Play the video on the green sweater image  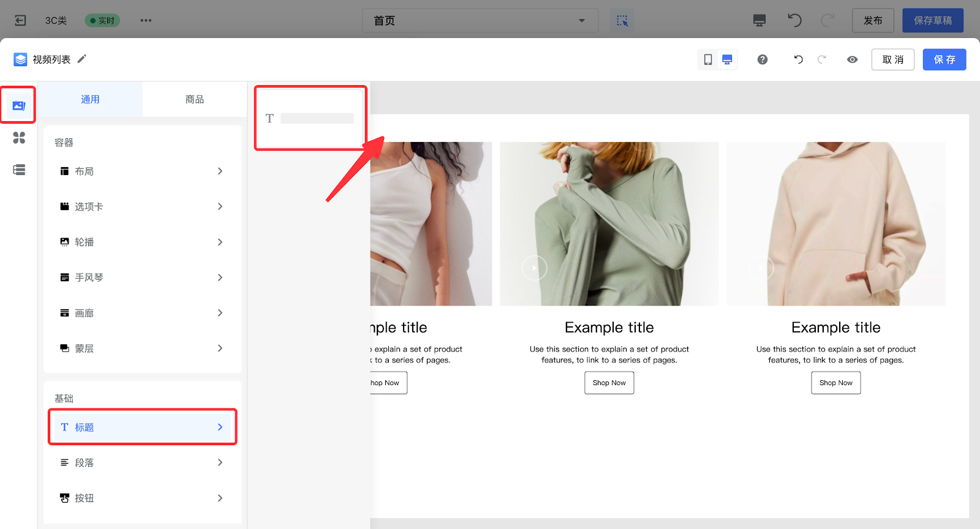(x=534, y=268)
